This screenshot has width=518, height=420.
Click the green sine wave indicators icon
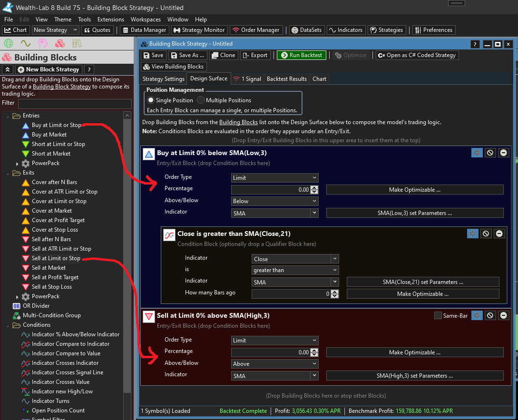click(25, 44)
